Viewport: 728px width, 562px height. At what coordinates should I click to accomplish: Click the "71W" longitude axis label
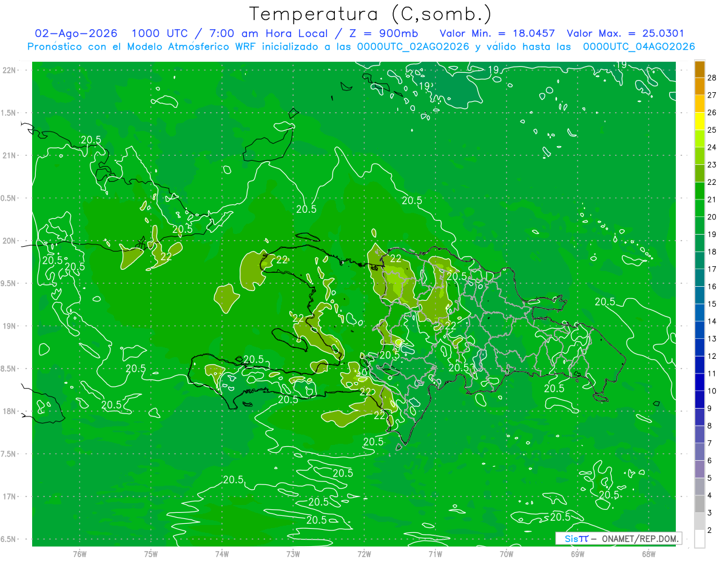(436, 554)
